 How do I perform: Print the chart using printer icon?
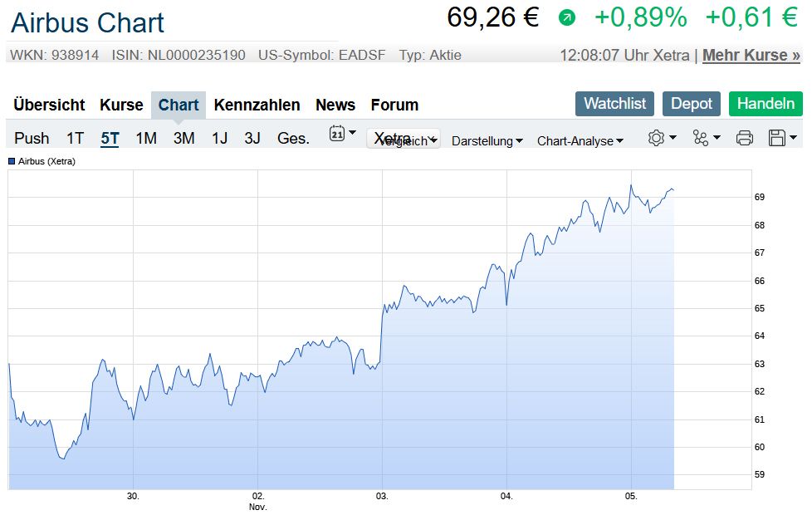click(744, 138)
